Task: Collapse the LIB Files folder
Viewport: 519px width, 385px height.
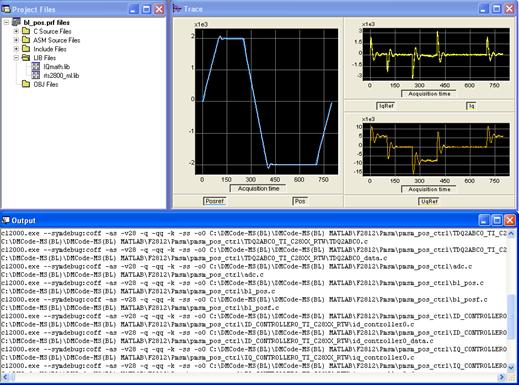Action: point(16,58)
